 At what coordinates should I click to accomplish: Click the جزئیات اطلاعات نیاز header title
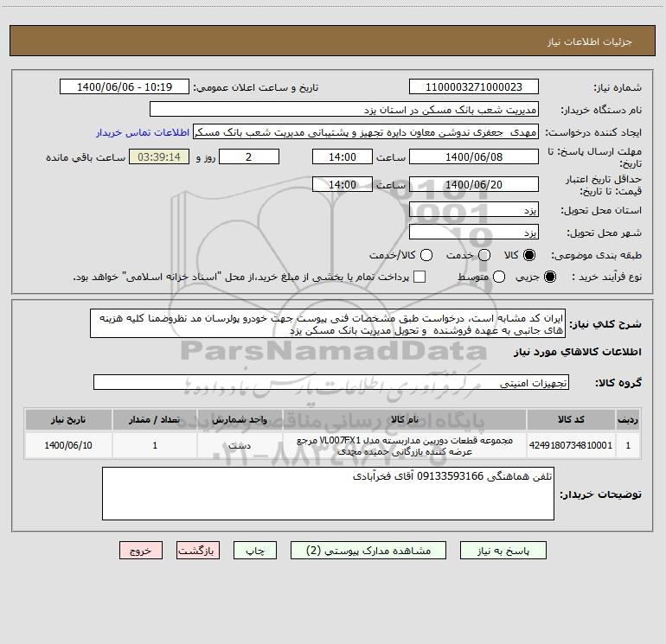(590, 41)
